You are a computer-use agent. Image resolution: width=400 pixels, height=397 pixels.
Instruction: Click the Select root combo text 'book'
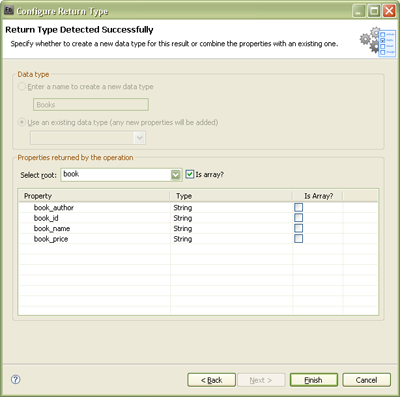71,174
